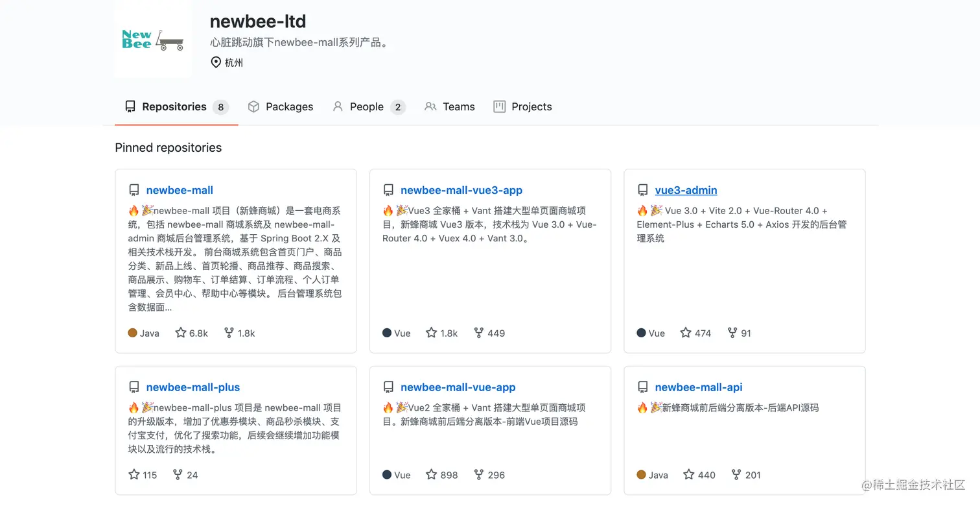Viewport: 980px width, 506px height.
Task: Click the 'Java' language label on newbee-mall card
Action: (150, 333)
